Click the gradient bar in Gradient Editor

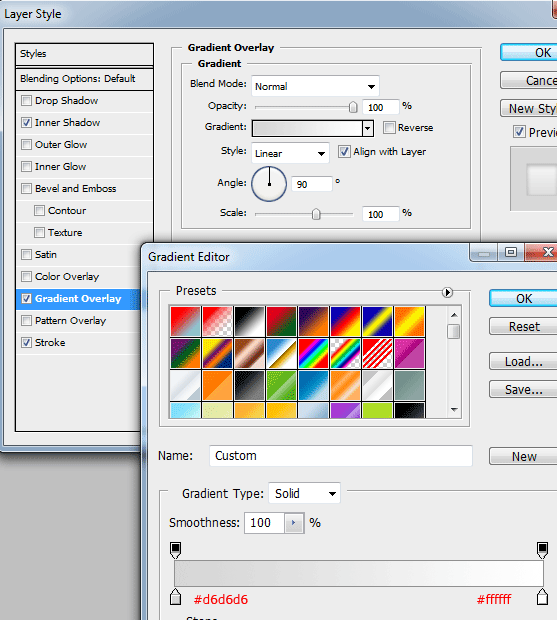[x=359, y=573]
